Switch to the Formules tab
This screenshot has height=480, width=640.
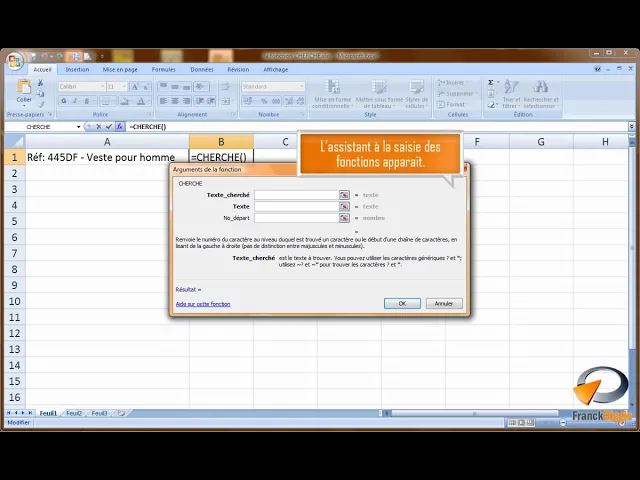pyautogui.click(x=163, y=70)
